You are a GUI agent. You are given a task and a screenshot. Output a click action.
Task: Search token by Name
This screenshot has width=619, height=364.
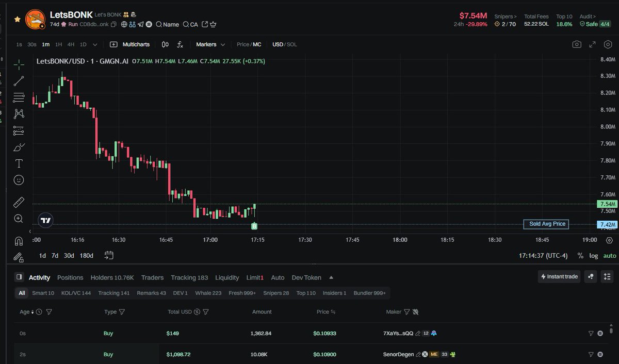coord(167,24)
